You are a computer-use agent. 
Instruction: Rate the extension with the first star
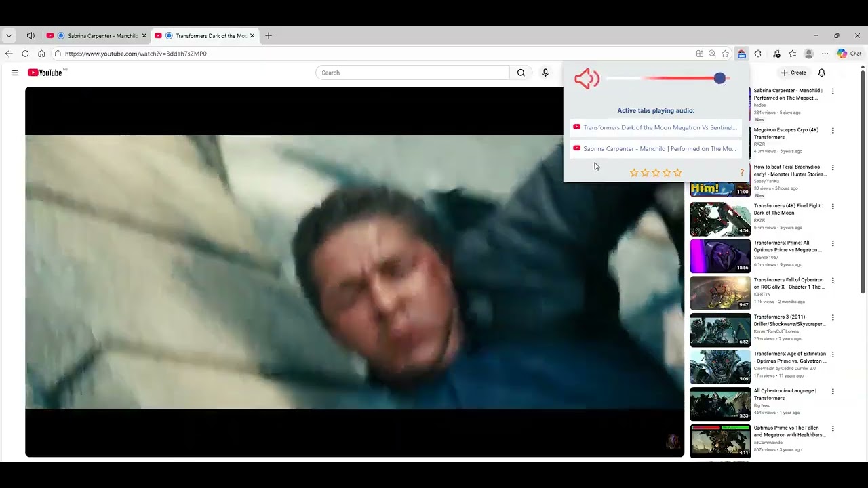[x=634, y=173]
